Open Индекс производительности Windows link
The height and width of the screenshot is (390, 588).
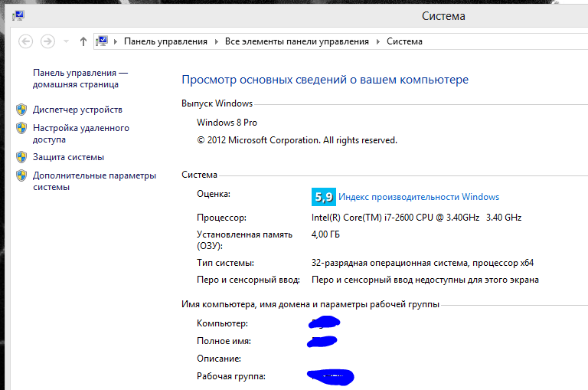tap(418, 197)
